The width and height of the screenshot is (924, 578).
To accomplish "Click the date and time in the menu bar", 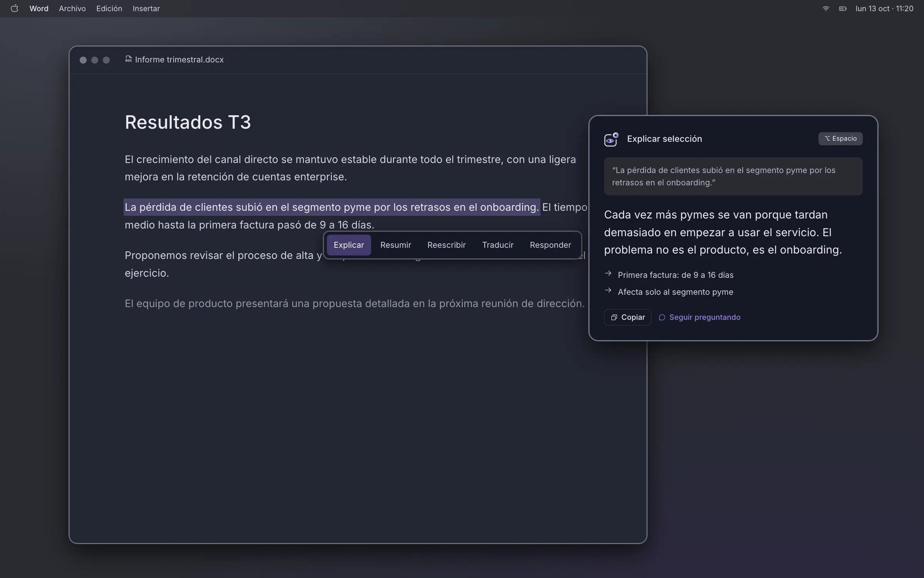I will coord(884,8).
